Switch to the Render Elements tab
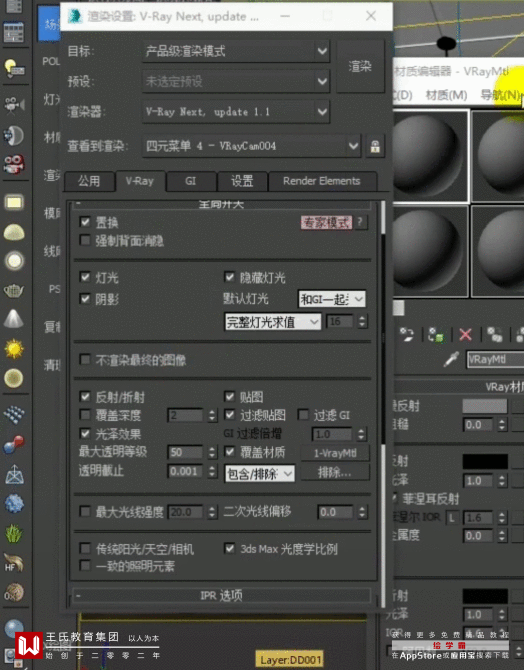The width and height of the screenshot is (524, 670). 322,181
